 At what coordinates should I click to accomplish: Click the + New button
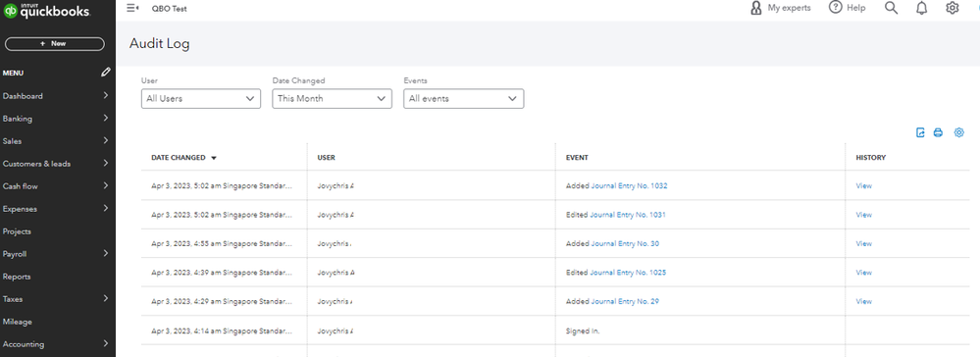(x=54, y=44)
